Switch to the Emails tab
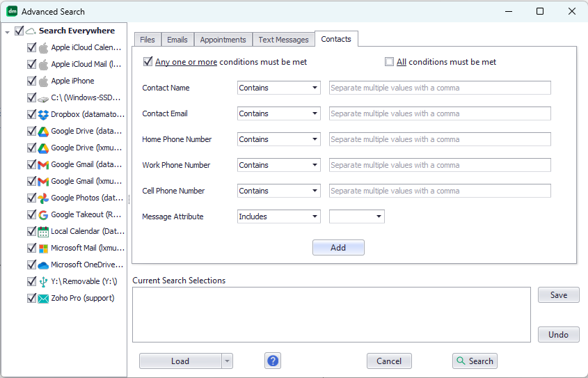588x378 pixels. click(177, 40)
